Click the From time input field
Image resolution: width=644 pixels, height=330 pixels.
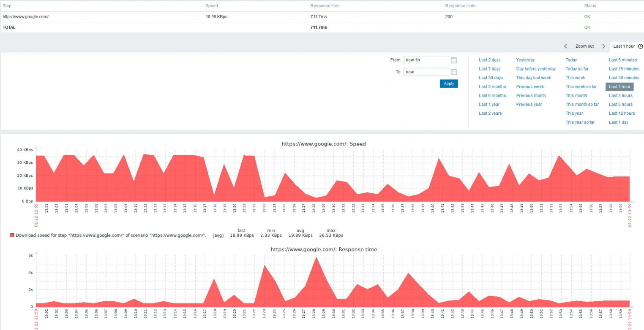click(426, 60)
